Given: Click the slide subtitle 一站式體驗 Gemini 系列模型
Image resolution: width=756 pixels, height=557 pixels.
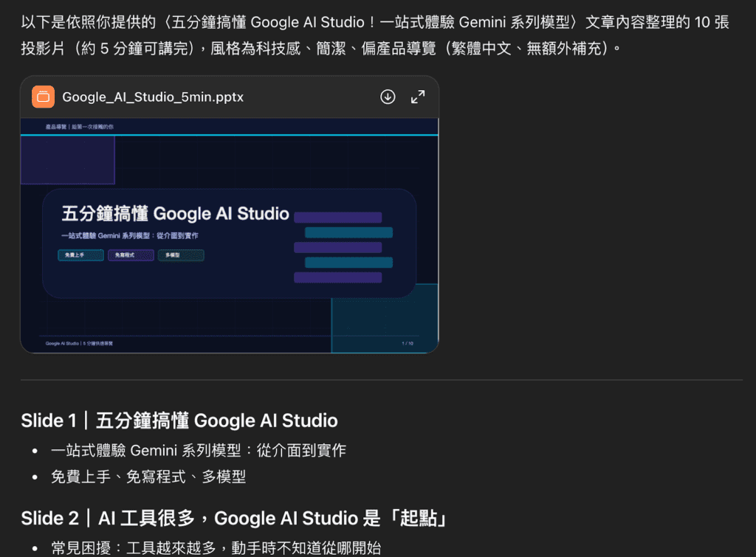Looking at the screenshot, I should (130, 236).
